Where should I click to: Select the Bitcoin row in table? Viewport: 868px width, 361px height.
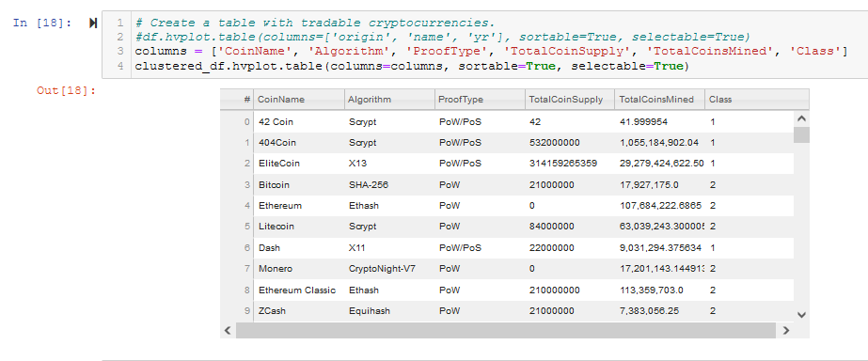pos(507,185)
